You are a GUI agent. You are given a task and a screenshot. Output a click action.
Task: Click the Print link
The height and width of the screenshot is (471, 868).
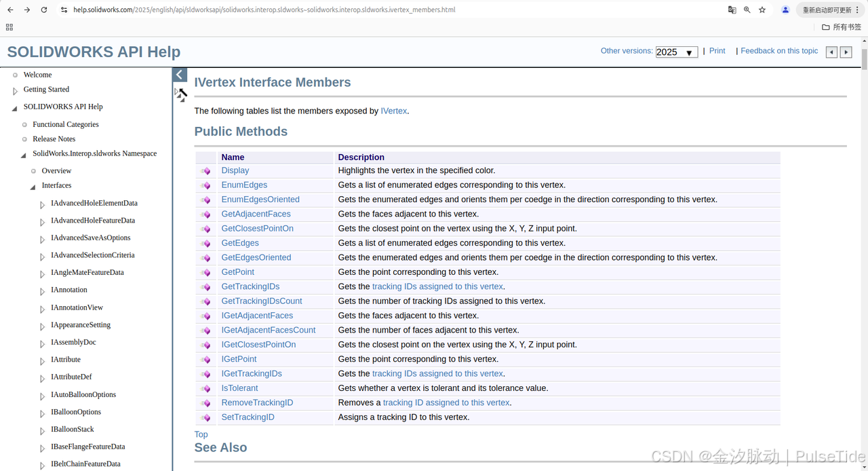pos(717,51)
